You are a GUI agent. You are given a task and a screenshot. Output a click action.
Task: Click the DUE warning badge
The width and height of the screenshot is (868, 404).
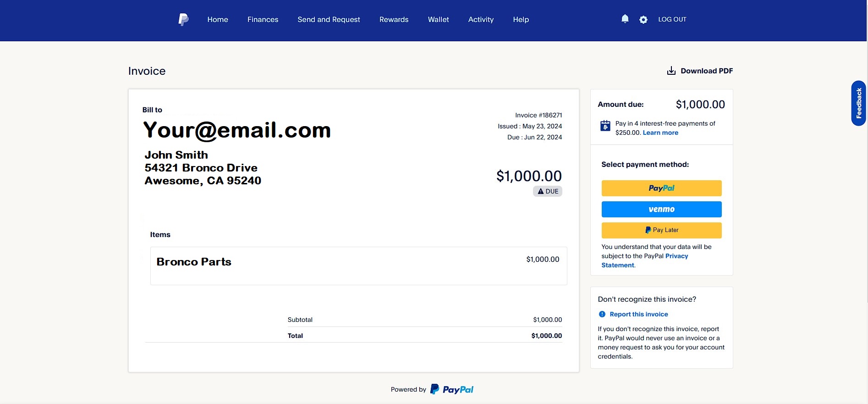point(548,191)
